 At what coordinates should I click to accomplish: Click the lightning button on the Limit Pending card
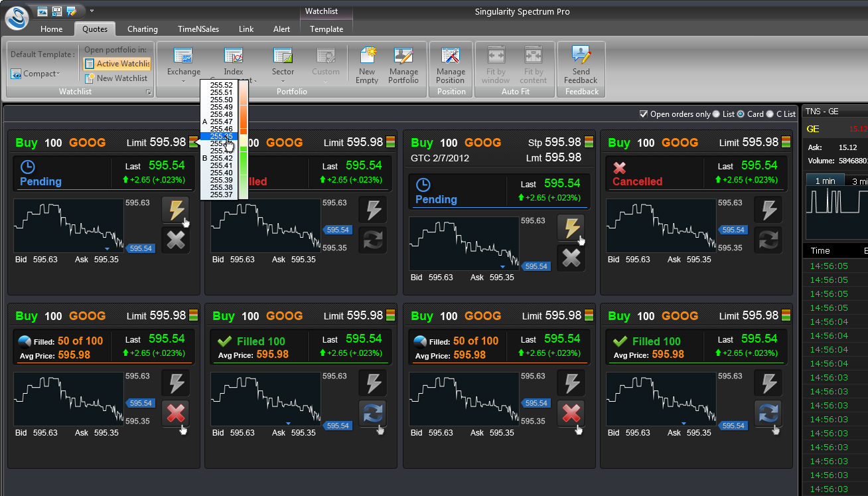click(x=175, y=210)
